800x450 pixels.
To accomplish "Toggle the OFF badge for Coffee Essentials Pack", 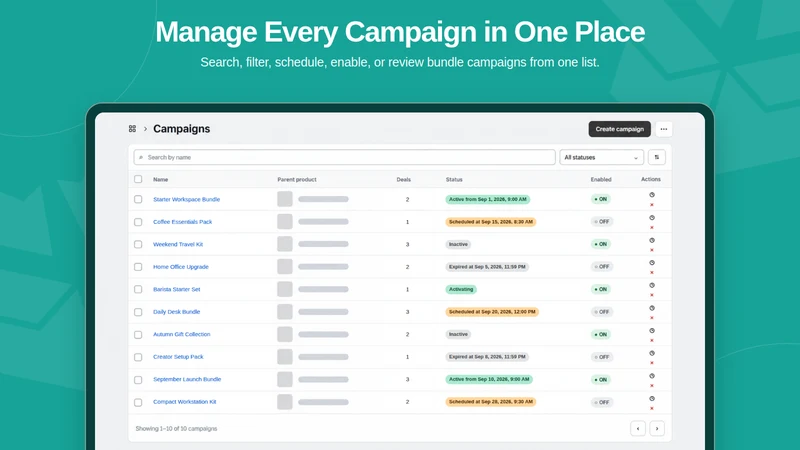I will [x=602, y=222].
